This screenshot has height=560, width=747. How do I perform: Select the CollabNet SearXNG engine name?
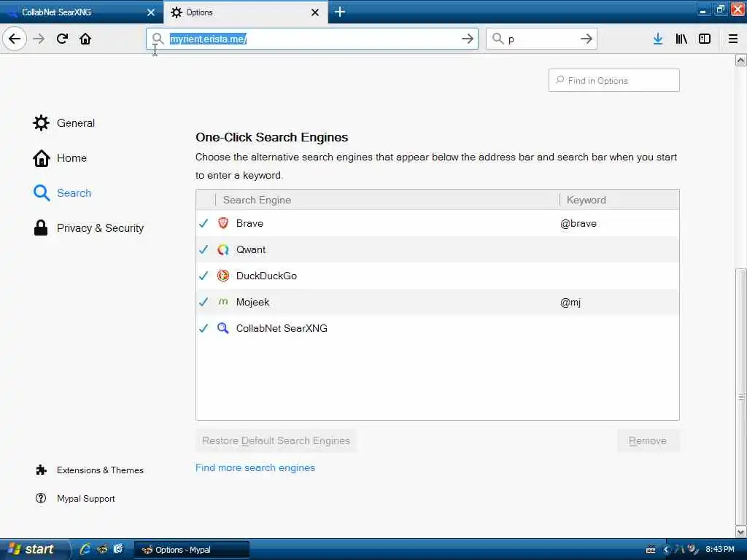click(x=282, y=328)
